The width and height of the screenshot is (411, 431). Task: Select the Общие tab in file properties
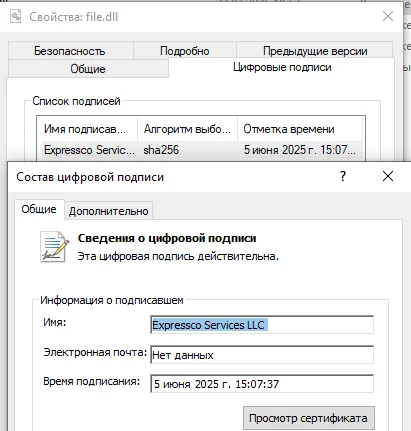88,69
